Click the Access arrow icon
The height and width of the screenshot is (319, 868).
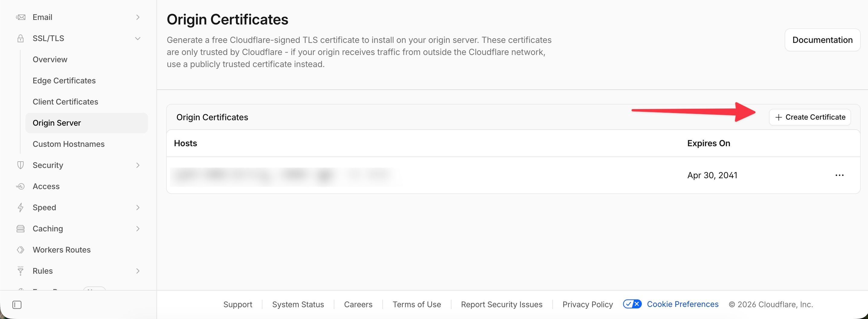(21, 186)
